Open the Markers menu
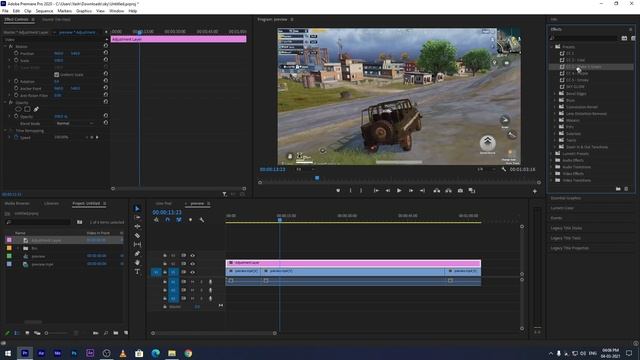The width and height of the screenshot is (640, 360). [64, 11]
